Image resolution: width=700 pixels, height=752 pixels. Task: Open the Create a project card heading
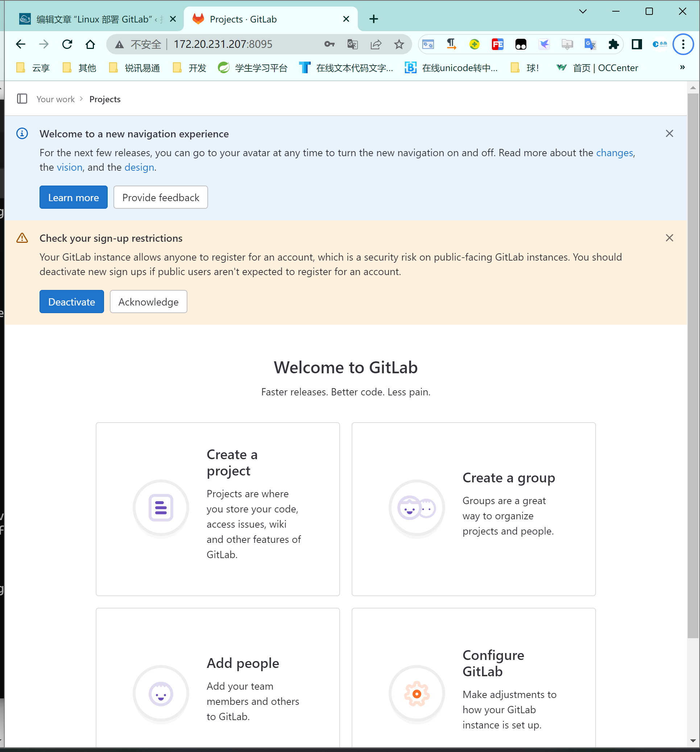232,462
